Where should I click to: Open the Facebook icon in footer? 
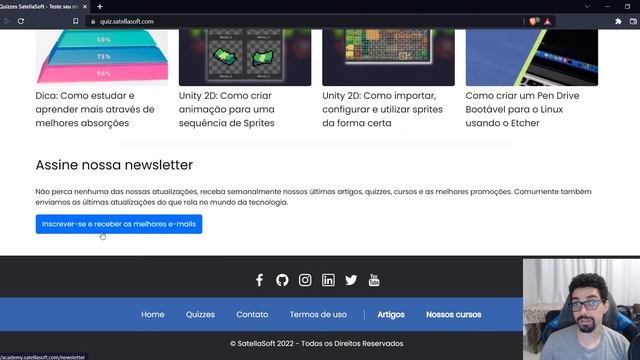coord(259,280)
